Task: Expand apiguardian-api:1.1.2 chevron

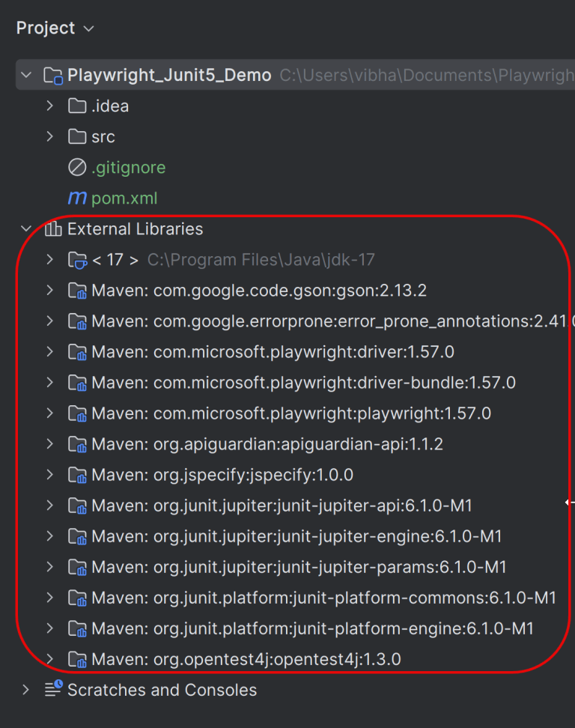Action: click(50, 444)
